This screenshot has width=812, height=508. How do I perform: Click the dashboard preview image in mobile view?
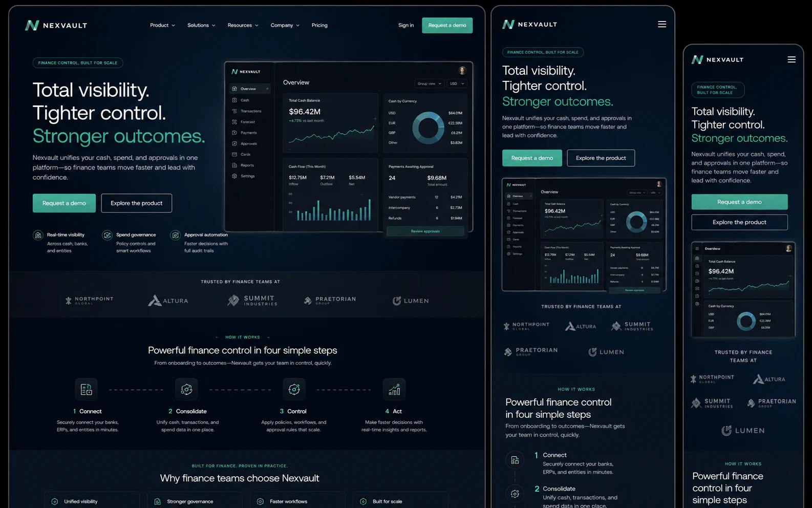point(743,290)
